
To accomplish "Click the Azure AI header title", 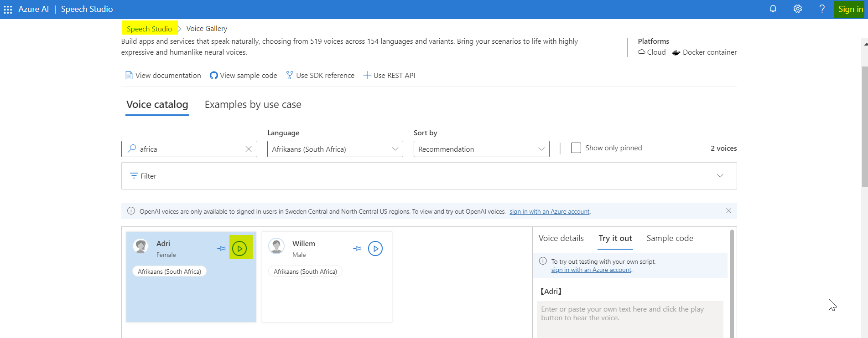I will [33, 9].
